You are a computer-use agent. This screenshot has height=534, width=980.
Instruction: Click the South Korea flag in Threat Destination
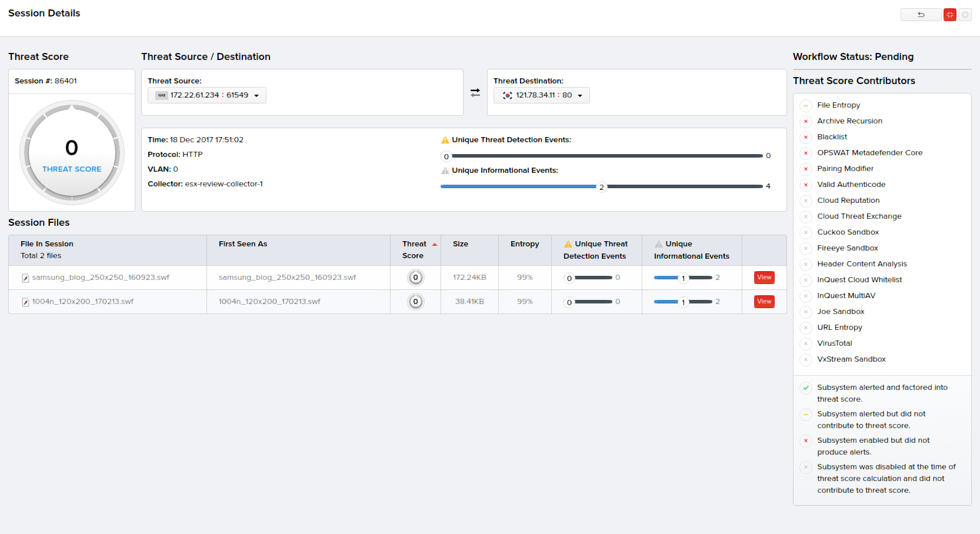tap(507, 95)
